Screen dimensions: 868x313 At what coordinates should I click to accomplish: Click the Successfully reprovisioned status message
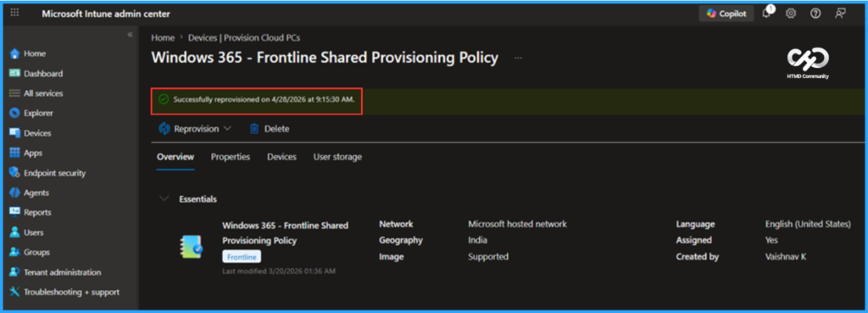264,99
